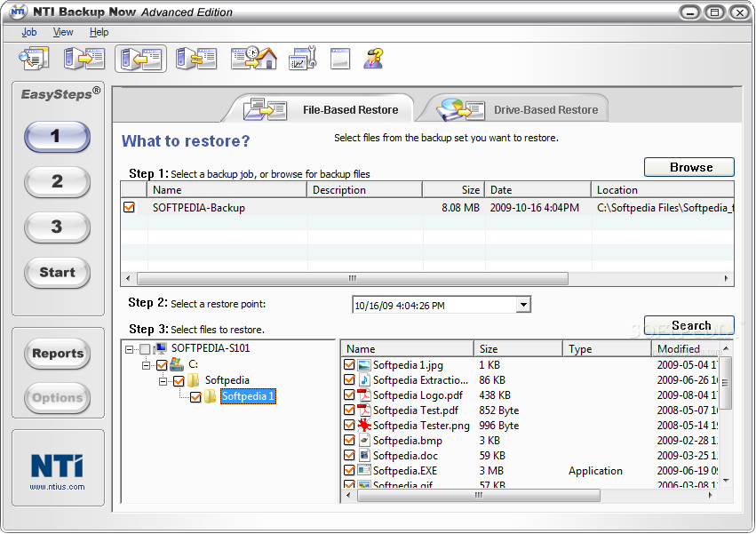
Task: Click the Start button
Action: click(x=57, y=273)
